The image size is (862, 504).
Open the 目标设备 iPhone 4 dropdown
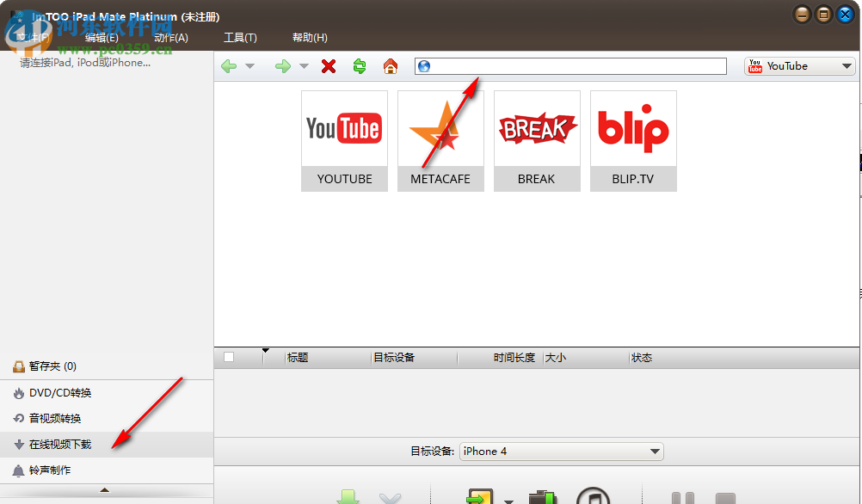click(x=561, y=452)
